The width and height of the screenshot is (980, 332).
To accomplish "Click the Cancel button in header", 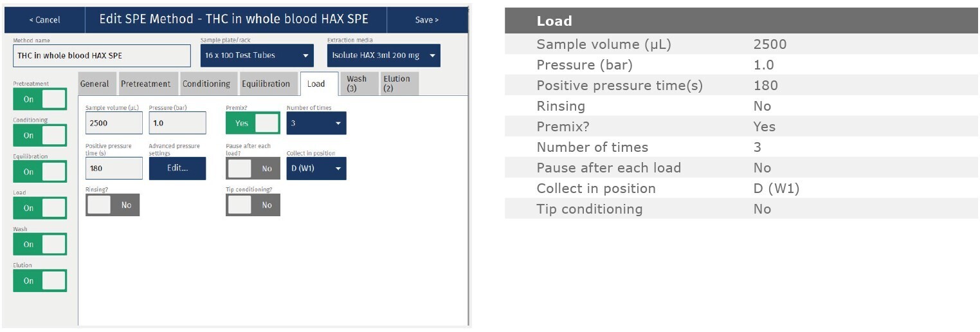I will click(x=45, y=20).
